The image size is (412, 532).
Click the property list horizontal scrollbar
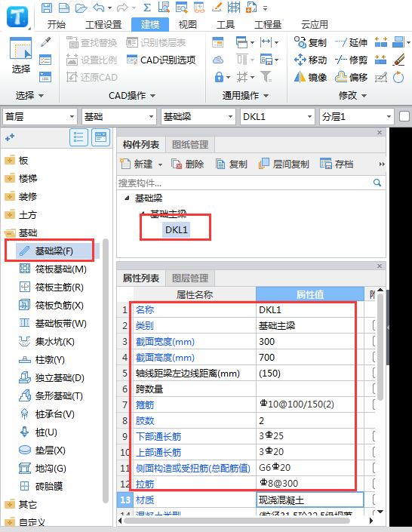pyautogui.click(x=238, y=520)
